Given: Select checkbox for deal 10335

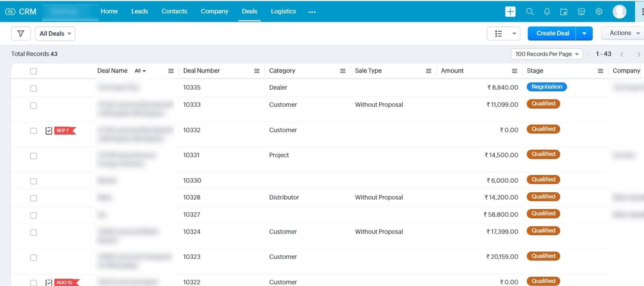Looking at the screenshot, I should point(33,88).
